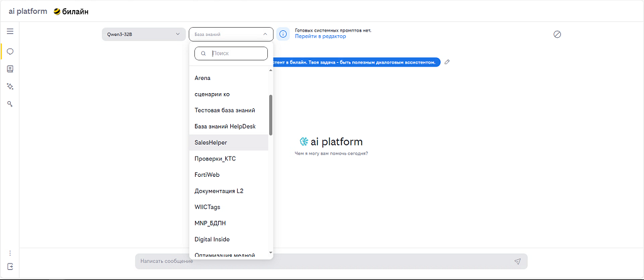Click the crossed-circle clear chat icon
The image size is (644, 280).
click(x=557, y=34)
